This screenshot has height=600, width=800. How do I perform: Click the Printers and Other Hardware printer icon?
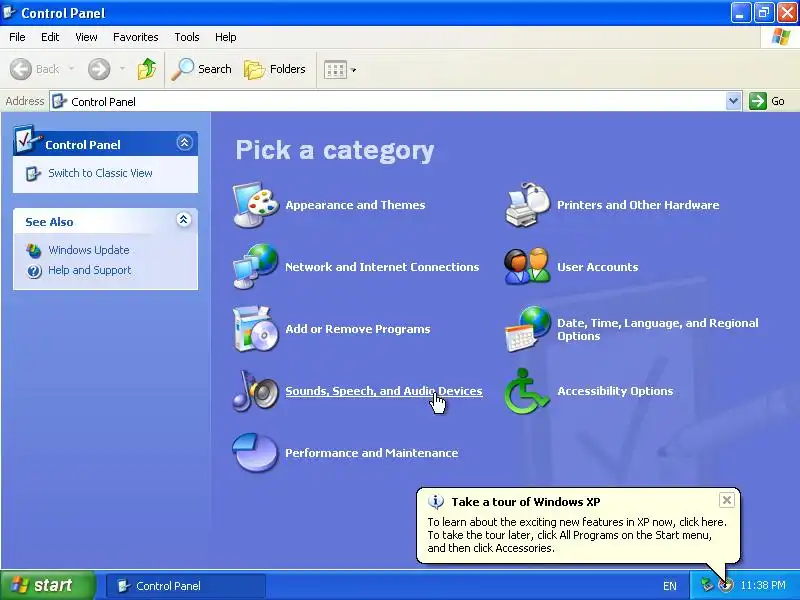528,205
